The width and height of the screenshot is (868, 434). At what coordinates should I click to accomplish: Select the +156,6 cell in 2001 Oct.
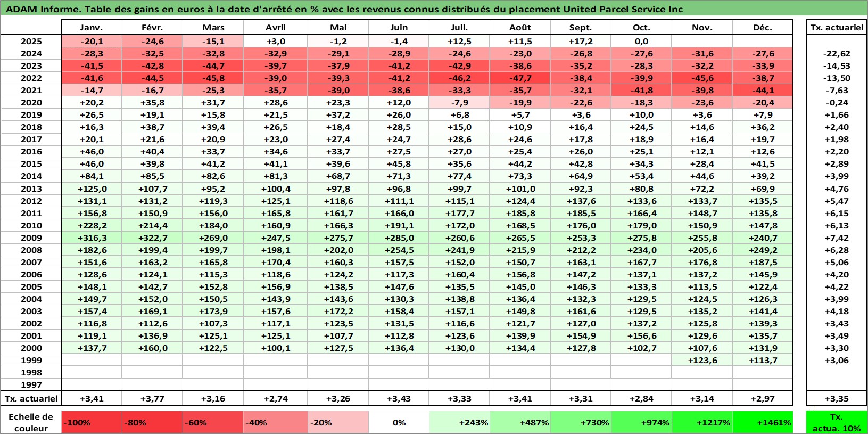click(641, 335)
